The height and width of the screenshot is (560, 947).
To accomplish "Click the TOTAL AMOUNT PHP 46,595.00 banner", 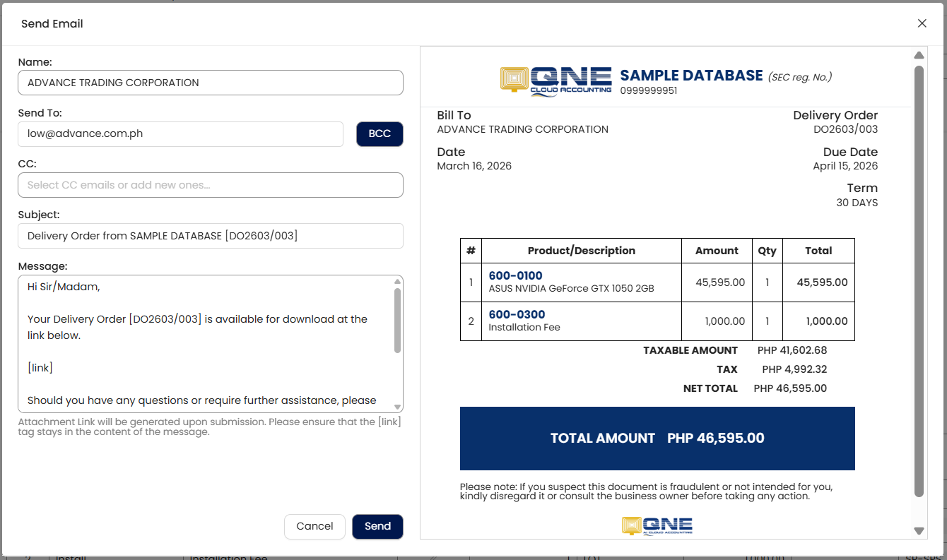I will (x=657, y=439).
